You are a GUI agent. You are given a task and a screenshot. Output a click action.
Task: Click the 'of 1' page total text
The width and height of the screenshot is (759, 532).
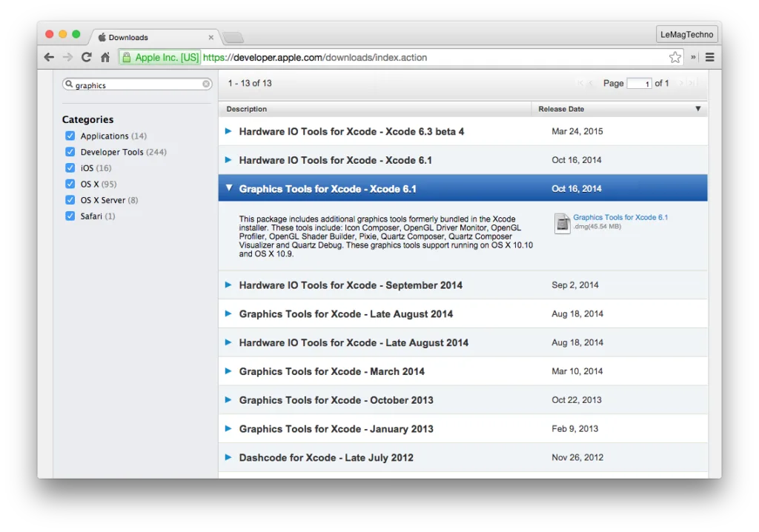tap(662, 83)
